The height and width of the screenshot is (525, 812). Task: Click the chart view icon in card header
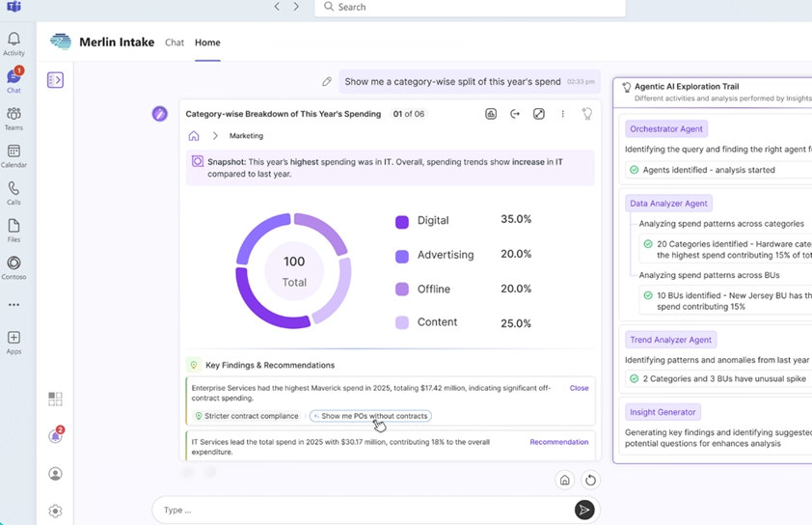tap(491, 114)
